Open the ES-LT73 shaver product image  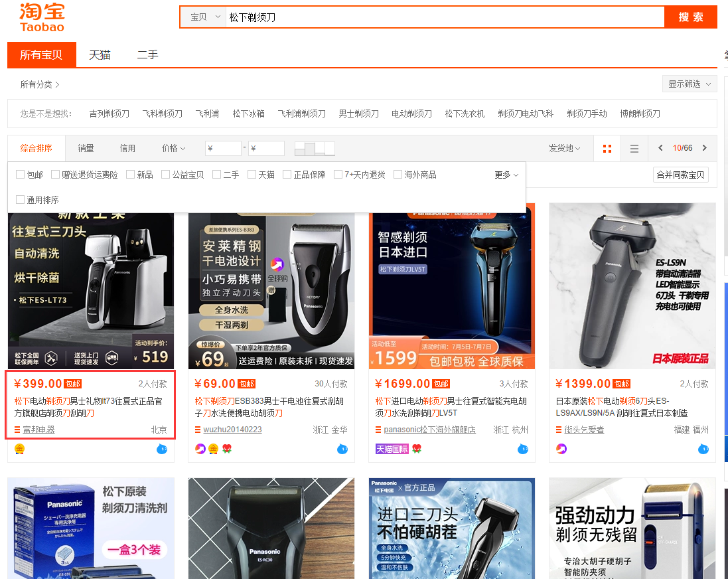(x=91, y=291)
